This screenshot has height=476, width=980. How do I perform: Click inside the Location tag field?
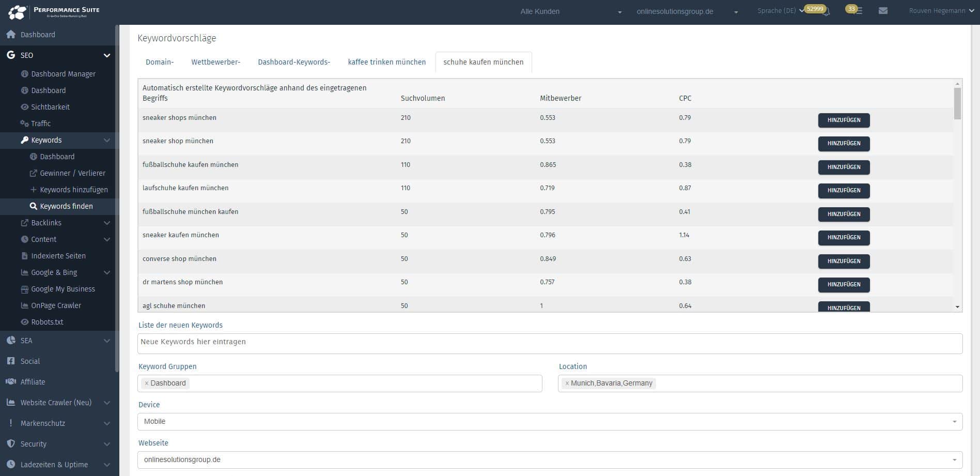(760, 383)
